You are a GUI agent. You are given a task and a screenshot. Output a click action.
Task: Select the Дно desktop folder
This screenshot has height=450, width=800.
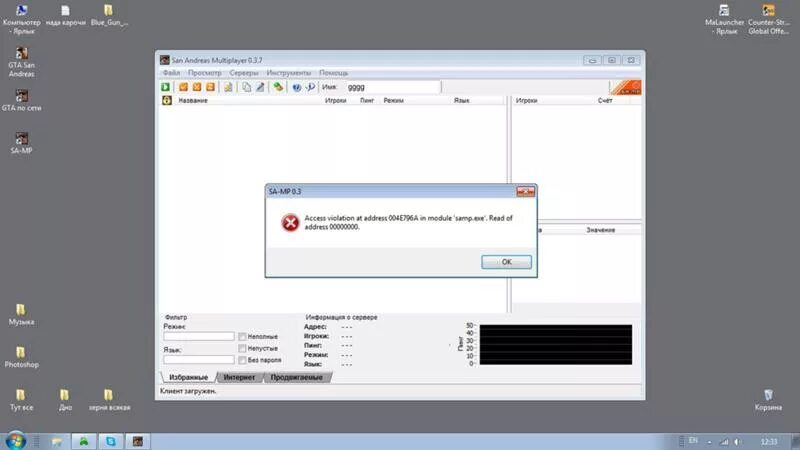65,400
